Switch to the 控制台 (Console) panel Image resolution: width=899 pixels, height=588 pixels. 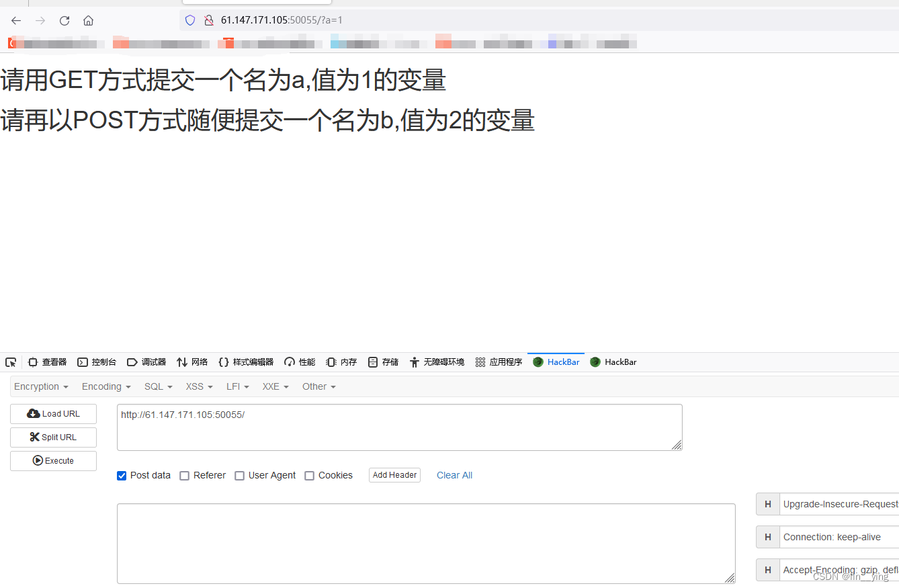coord(97,362)
